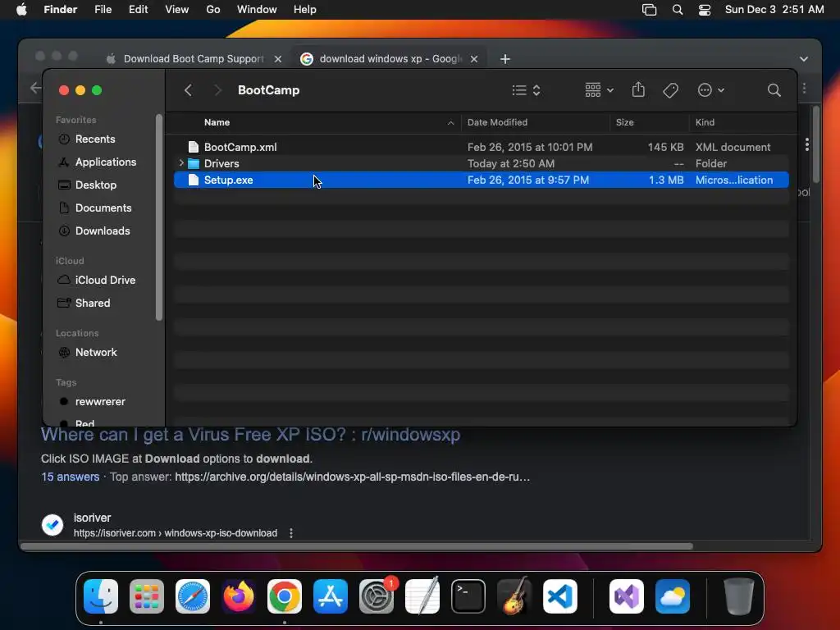
Task: Open GarageBand from the Dock
Action: pos(514,596)
